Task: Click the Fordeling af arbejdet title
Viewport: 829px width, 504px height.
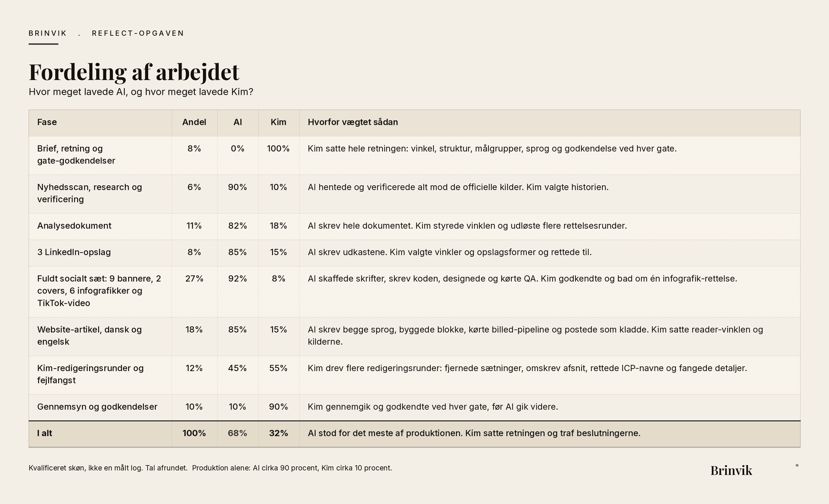Action: [134, 72]
